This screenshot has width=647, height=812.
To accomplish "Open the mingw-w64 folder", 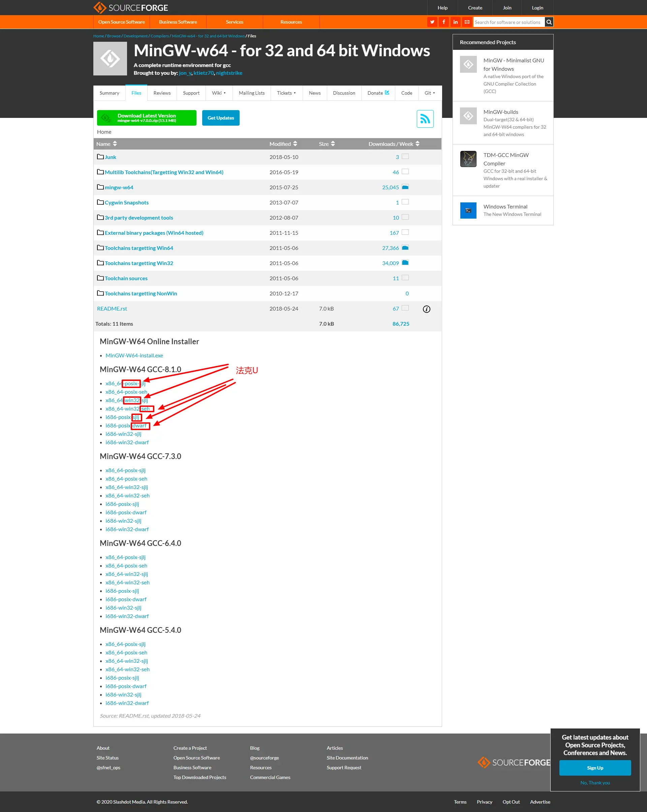I will (x=119, y=187).
